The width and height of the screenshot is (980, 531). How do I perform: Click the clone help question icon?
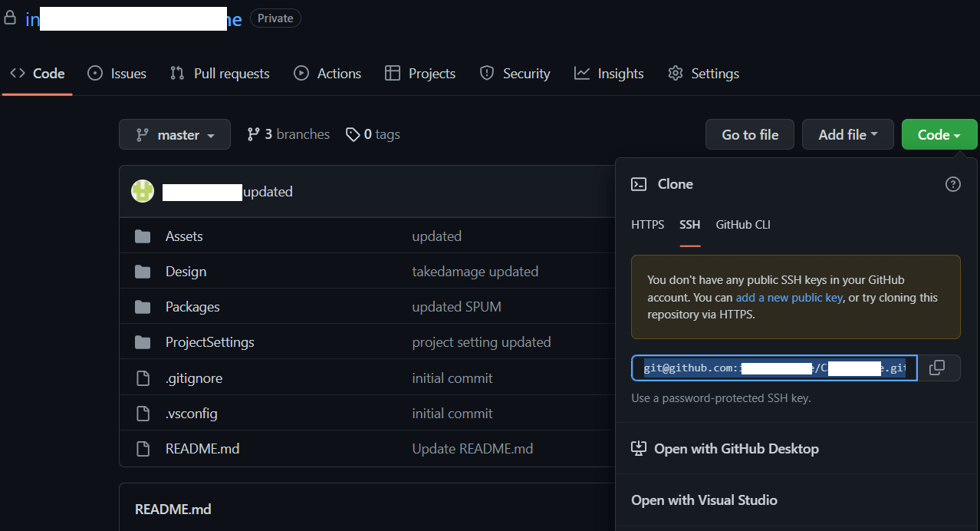[953, 184]
